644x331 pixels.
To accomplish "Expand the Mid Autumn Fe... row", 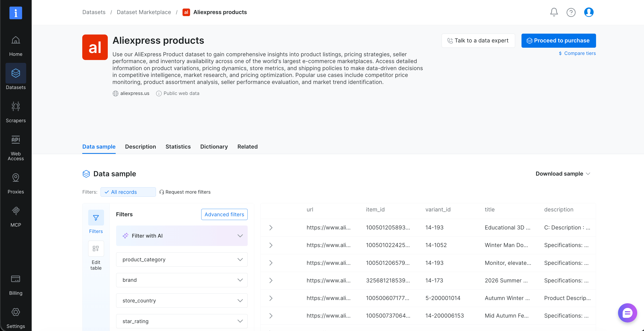I will point(271,316).
